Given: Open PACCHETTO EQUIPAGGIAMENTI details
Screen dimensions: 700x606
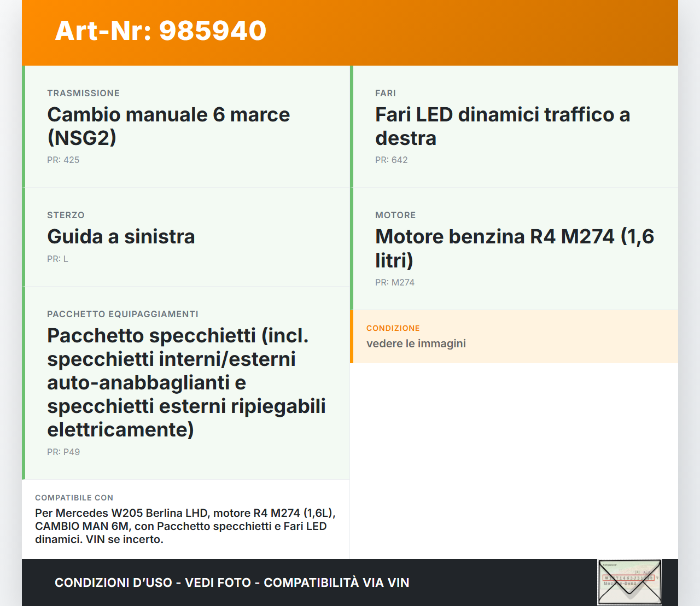Looking at the screenshot, I should [x=123, y=314].
